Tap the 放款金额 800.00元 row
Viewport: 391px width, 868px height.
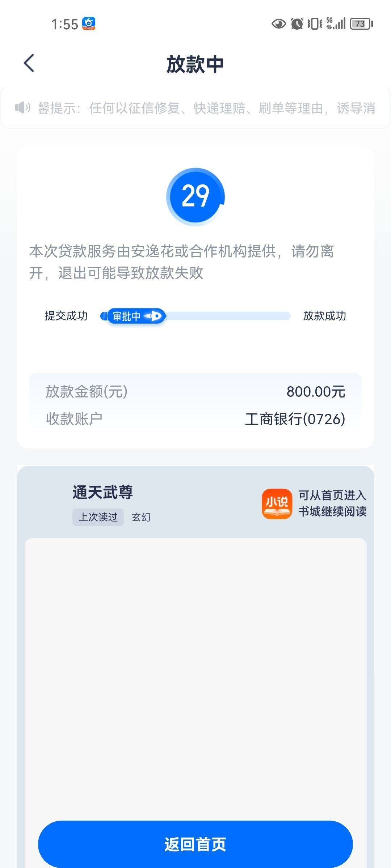click(x=195, y=392)
